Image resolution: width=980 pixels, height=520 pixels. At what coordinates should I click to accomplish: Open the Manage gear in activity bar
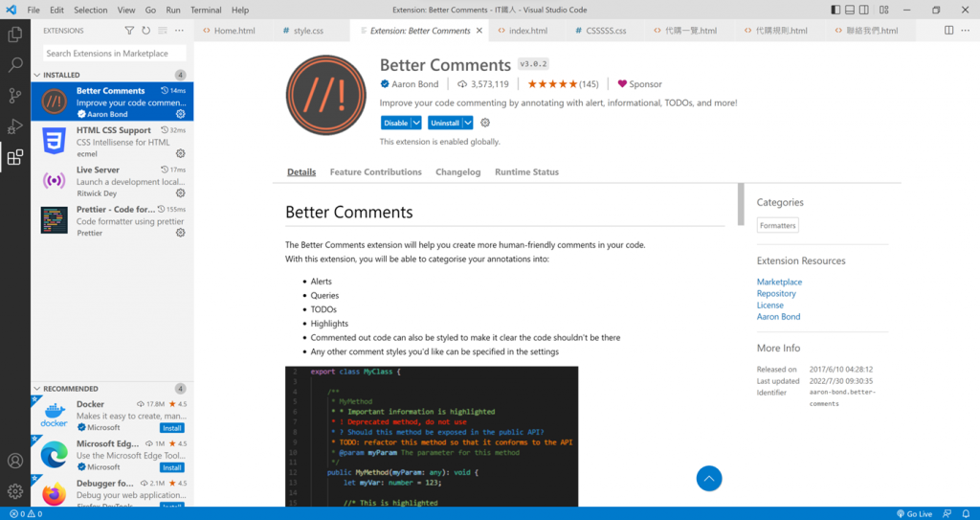coord(15,491)
